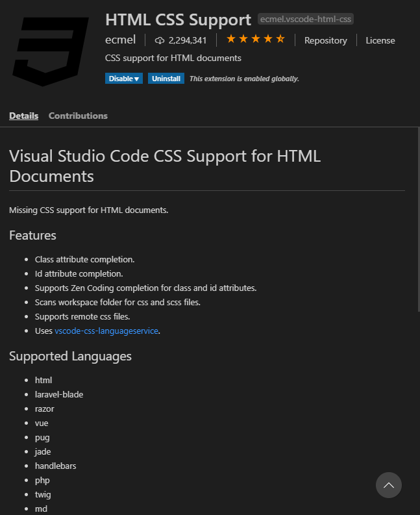Click the CSS3 extension logo
The width and height of the screenshot is (420, 515).
coord(51,51)
